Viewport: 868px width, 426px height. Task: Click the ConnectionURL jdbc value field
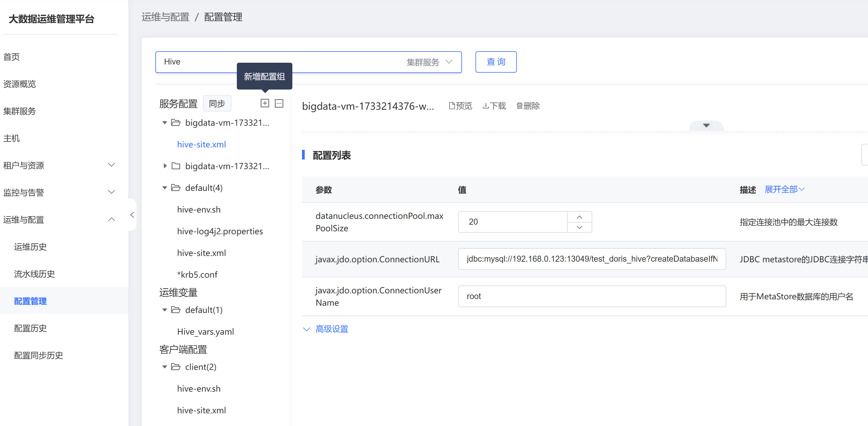point(592,259)
